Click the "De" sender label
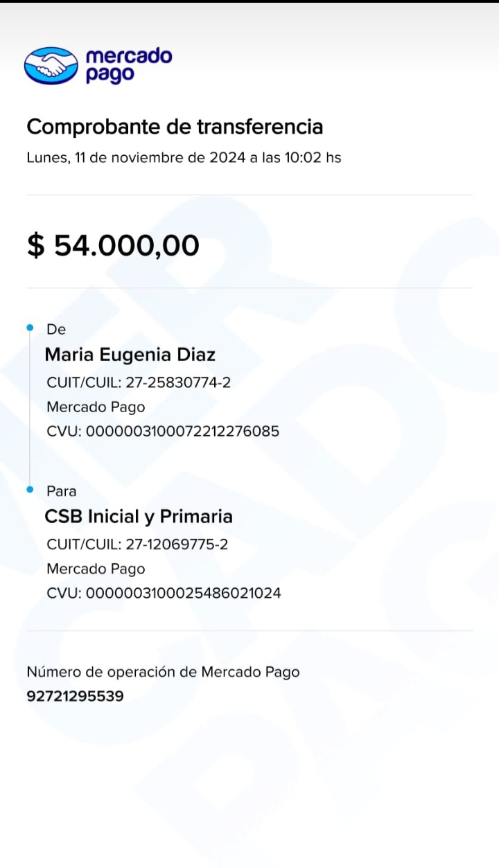 point(56,329)
